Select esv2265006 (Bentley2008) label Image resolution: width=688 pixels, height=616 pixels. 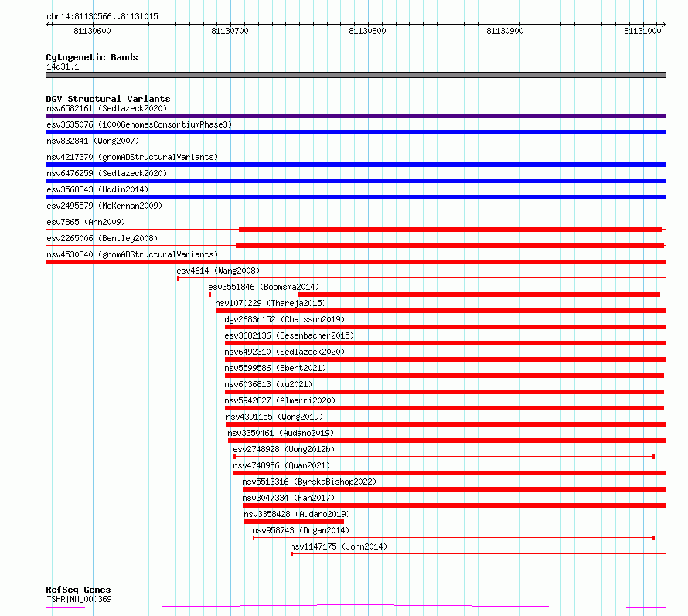[x=102, y=238]
